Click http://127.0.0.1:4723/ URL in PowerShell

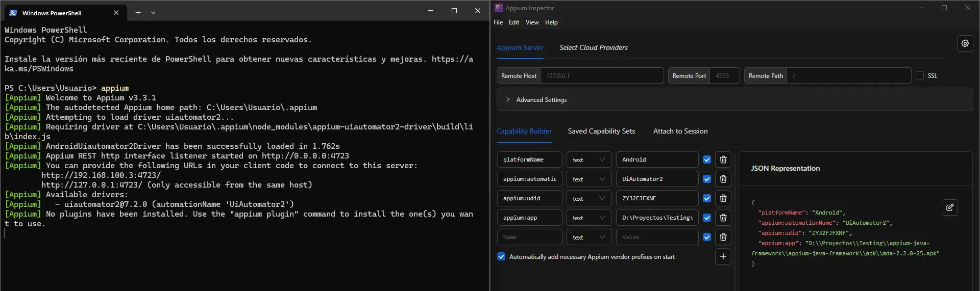coord(92,185)
